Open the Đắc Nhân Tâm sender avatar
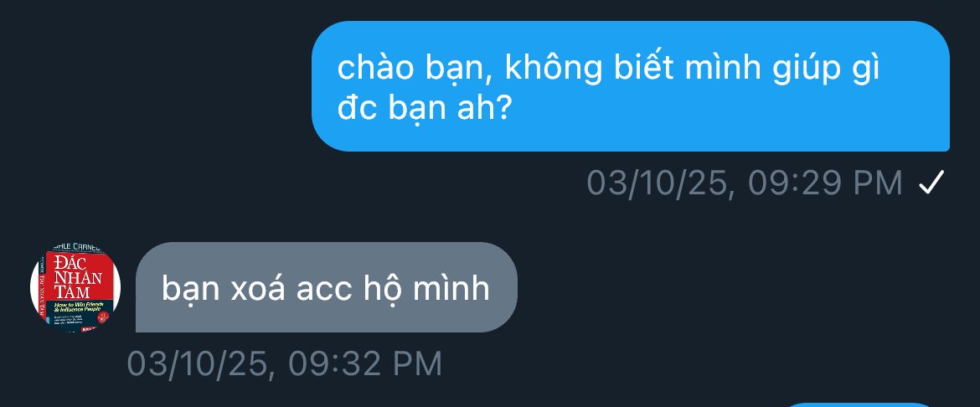The height and width of the screenshot is (407, 980). pos(75,287)
